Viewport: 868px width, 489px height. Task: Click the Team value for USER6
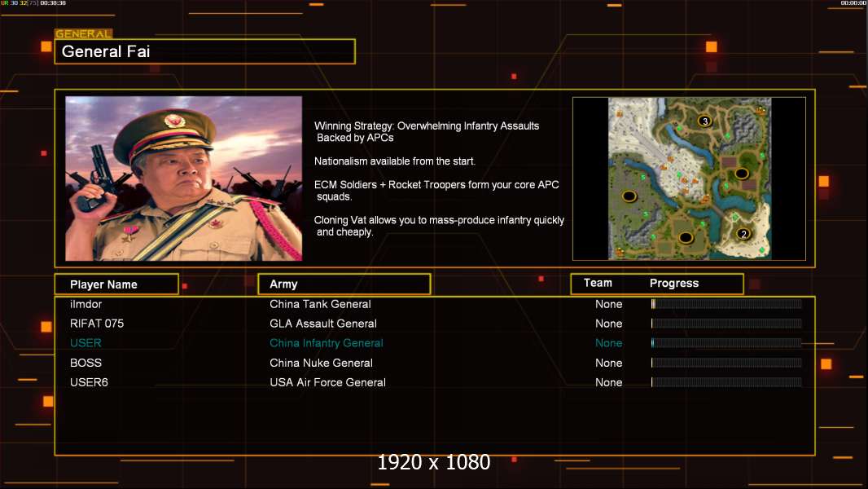click(x=609, y=382)
